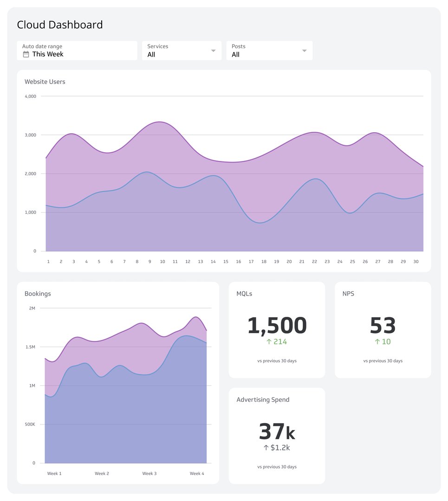The width and height of the screenshot is (448, 501).
Task: Click the calendar icon in date range filter
Action: [26, 54]
